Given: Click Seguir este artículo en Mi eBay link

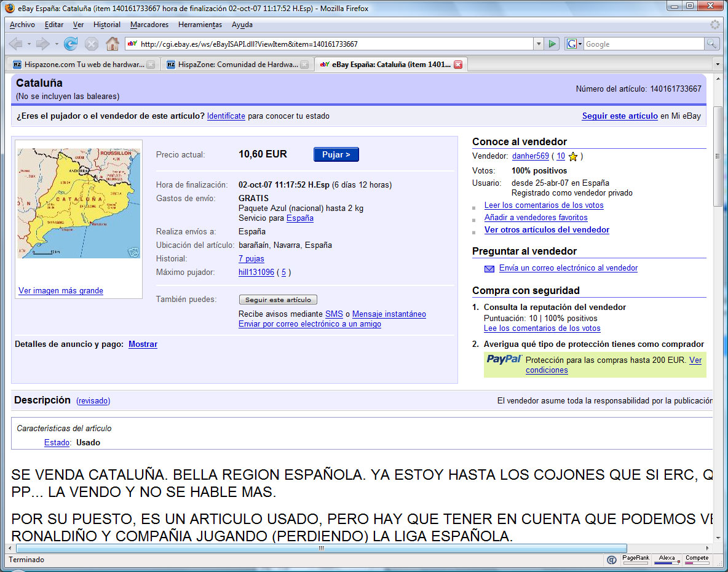Looking at the screenshot, I should tap(620, 116).
